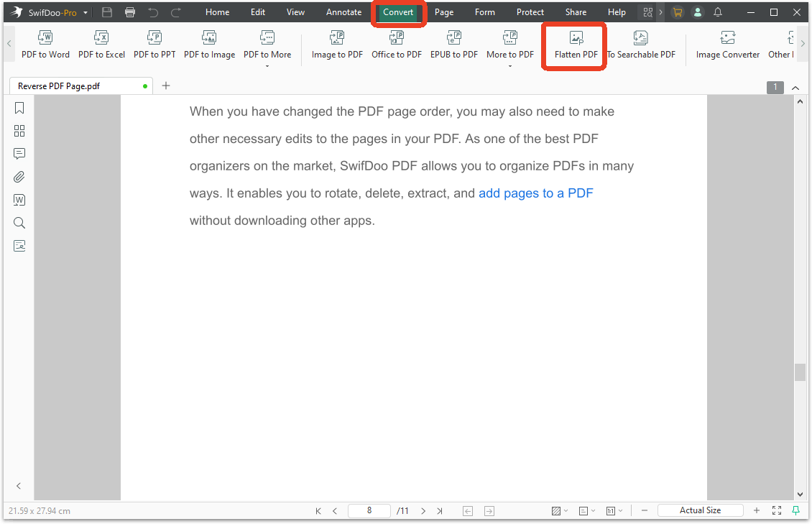This screenshot has width=812, height=524.
Task: Add a new document tab
Action: (x=166, y=86)
